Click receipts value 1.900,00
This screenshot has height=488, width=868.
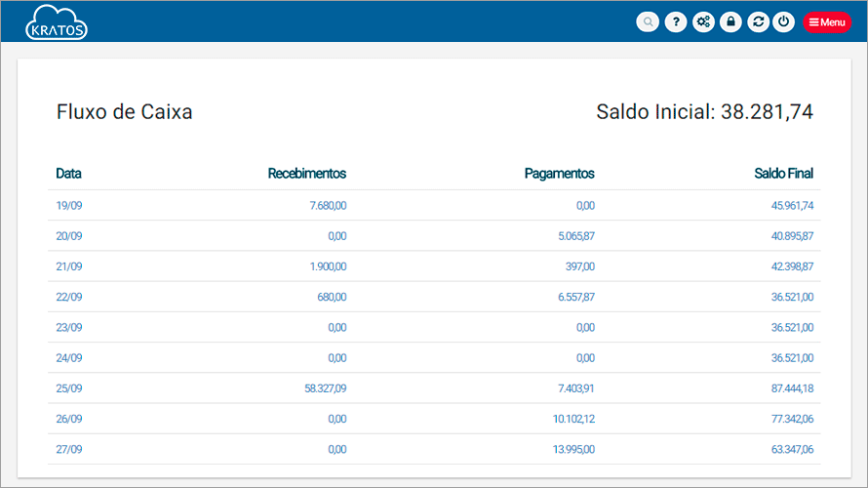(x=329, y=266)
